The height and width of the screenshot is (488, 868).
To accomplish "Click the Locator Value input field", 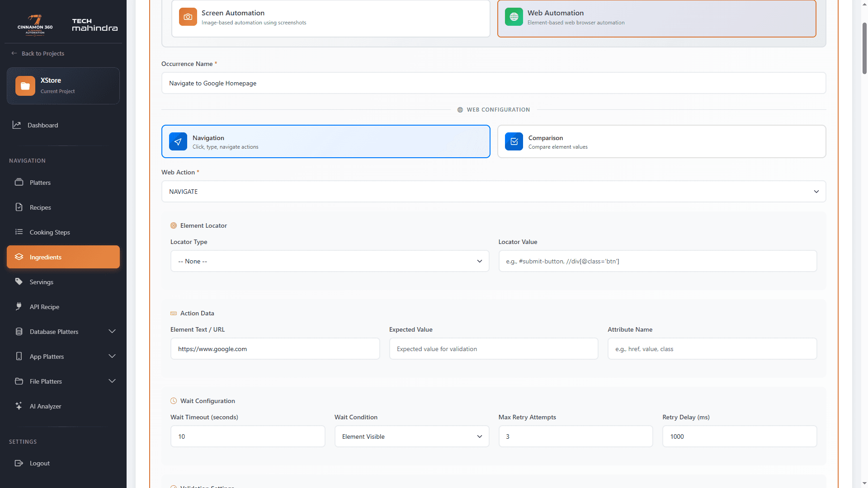I will tap(658, 261).
